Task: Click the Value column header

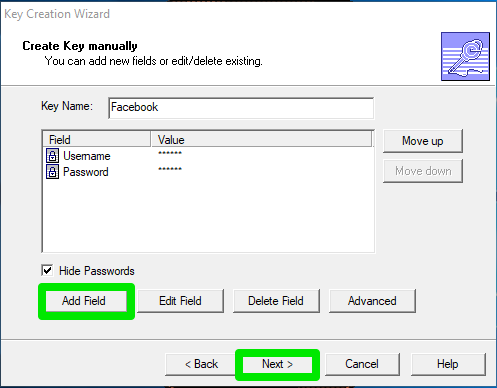Action: (x=262, y=139)
